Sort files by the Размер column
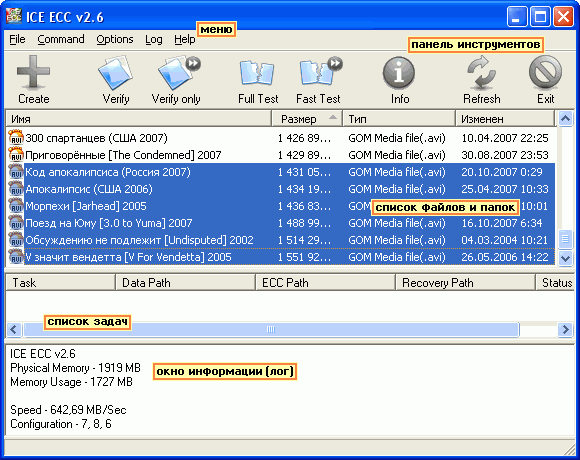 (307, 119)
